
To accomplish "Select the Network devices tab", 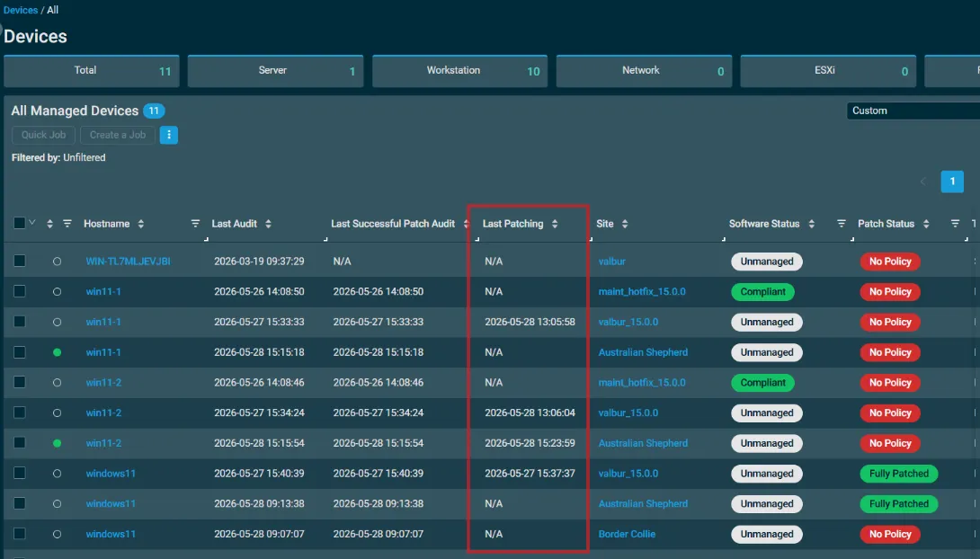I will pyautogui.click(x=644, y=71).
